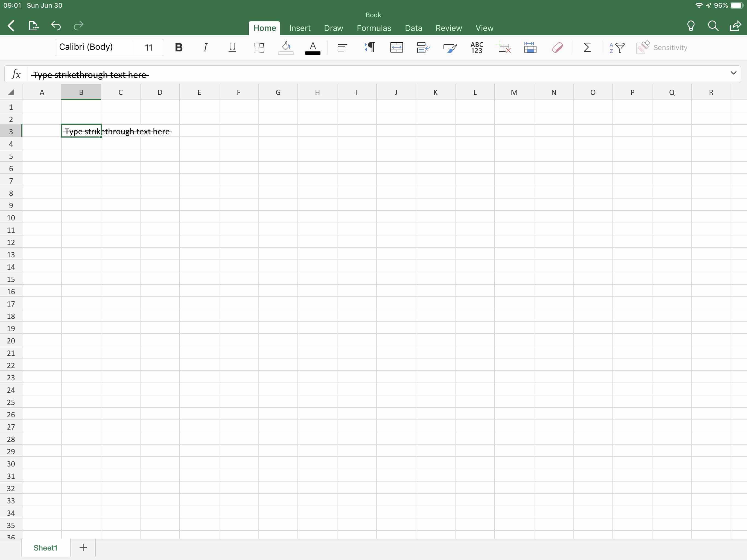
Task: Select the Sheet1 tab
Action: pos(46,547)
